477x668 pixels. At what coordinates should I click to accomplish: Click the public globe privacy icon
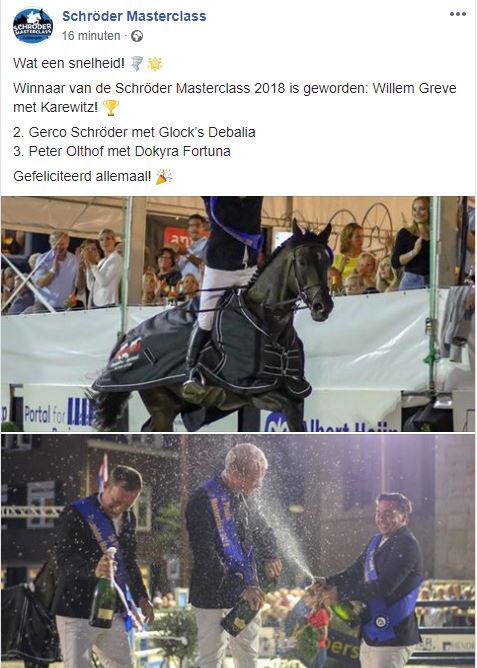point(137,36)
